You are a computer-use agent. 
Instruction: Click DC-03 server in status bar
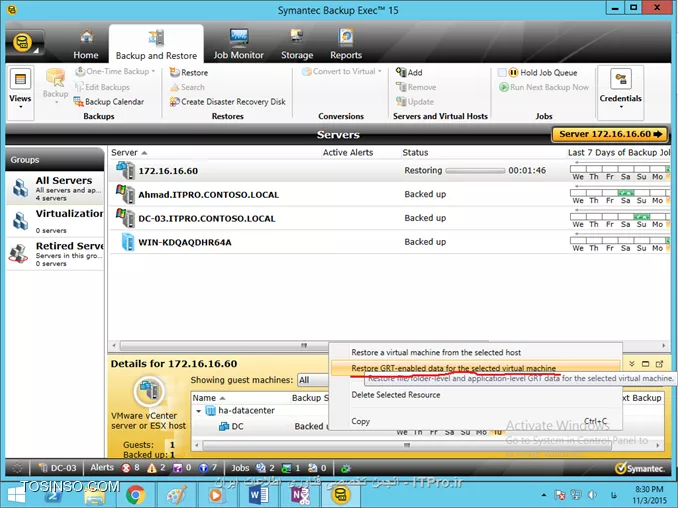click(x=58, y=468)
